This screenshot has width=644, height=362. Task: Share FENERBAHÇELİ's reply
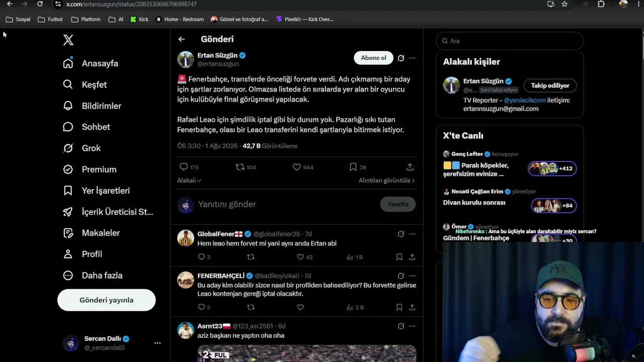(x=412, y=307)
